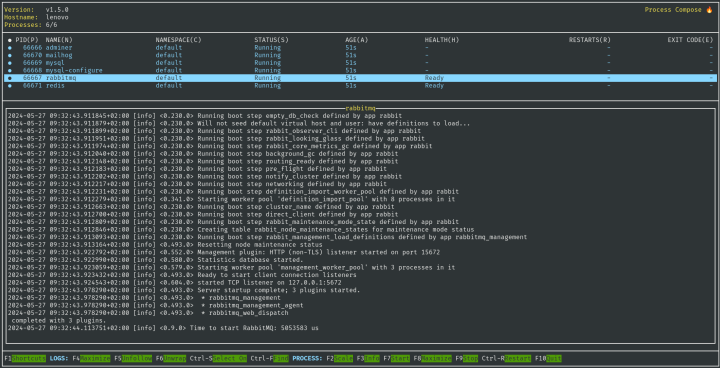Sort by the AGE(A) column header
Image resolution: width=720 pixels, height=368 pixels.
pos(357,40)
